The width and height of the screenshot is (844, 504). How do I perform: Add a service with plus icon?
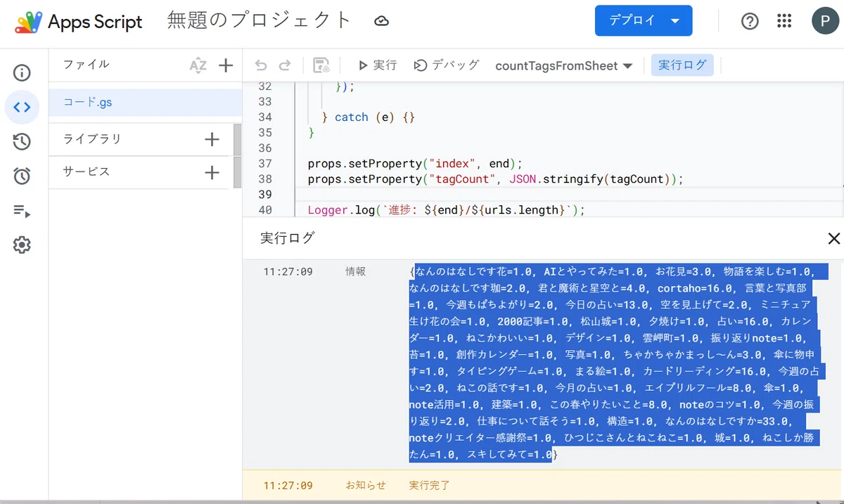[212, 172]
